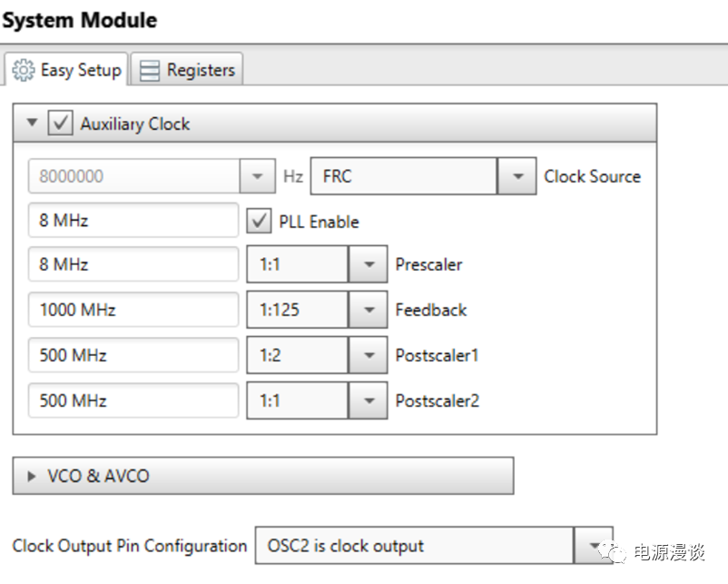The width and height of the screenshot is (728, 584).
Task: Click the 500 MHz Postscaler2 frequency field
Action: click(x=133, y=401)
